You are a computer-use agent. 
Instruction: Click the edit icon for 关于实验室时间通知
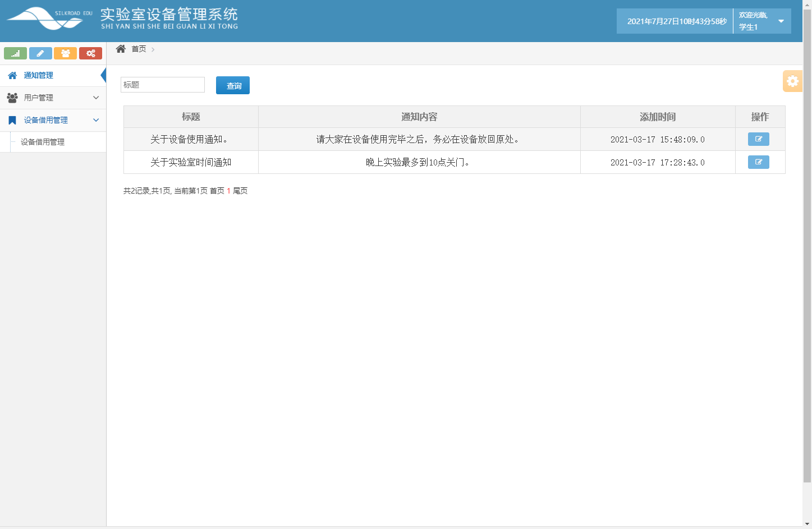(x=758, y=162)
